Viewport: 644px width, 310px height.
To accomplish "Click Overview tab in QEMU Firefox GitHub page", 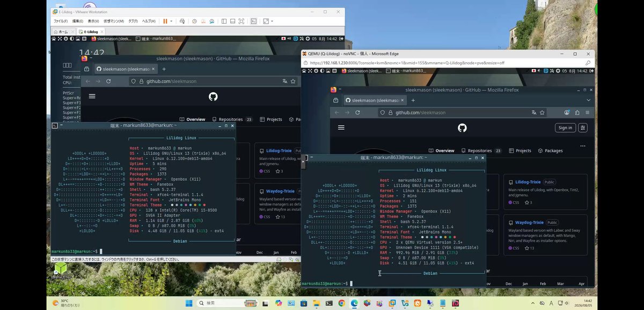I will [x=441, y=151].
